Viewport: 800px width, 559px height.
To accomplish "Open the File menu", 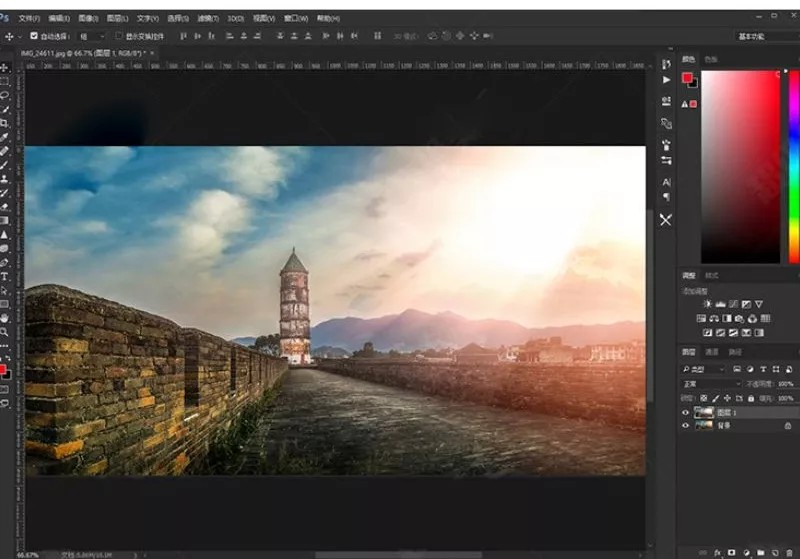I will click(x=30, y=18).
